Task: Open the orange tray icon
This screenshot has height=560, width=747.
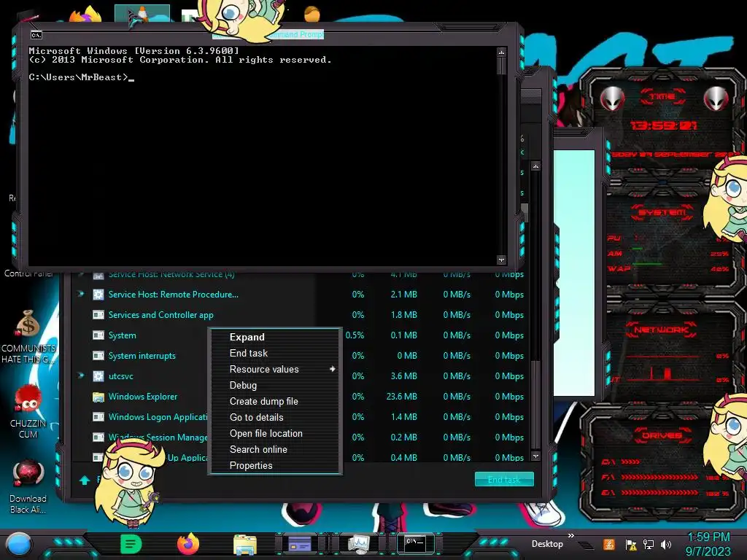Action: click(x=608, y=544)
